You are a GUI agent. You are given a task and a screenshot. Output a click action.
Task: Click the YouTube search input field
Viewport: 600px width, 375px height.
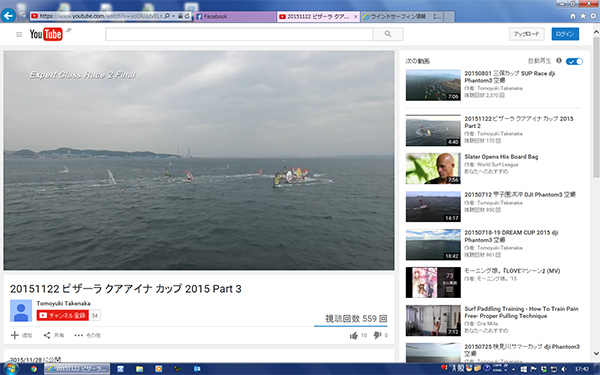[x=239, y=34]
